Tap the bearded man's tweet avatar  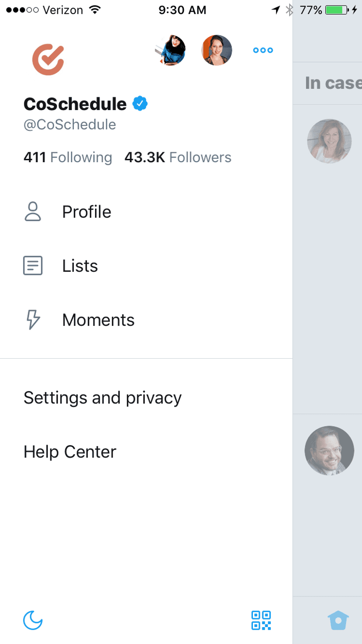point(330,450)
